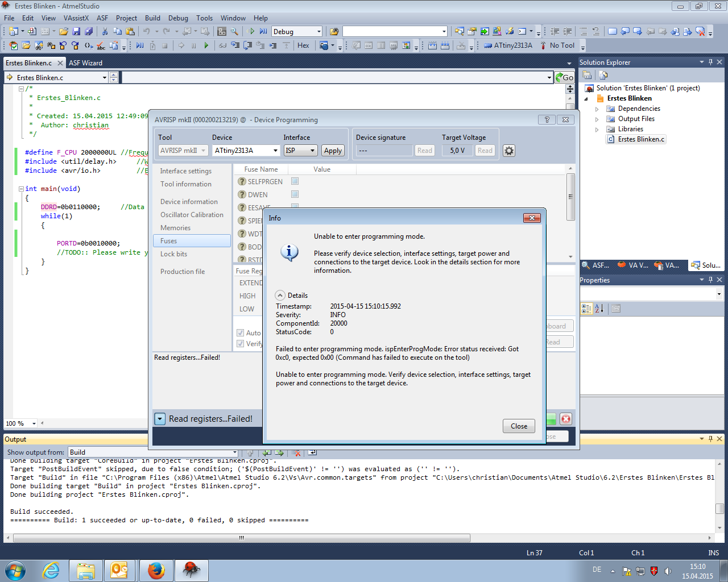Image resolution: width=728 pixels, height=582 pixels.
Task: Open Device Programming settings gear icon
Action: point(509,151)
